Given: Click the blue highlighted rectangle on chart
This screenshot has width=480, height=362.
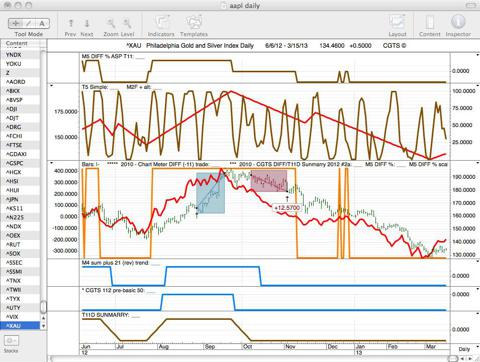Looking at the screenshot, I should click(x=210, y=193).
